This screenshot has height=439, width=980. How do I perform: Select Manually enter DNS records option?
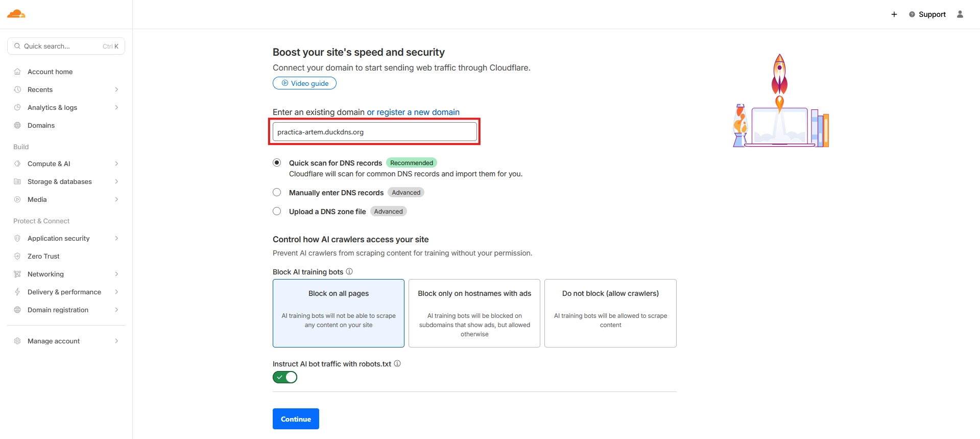pyautogui.click(x=277, y=193)
